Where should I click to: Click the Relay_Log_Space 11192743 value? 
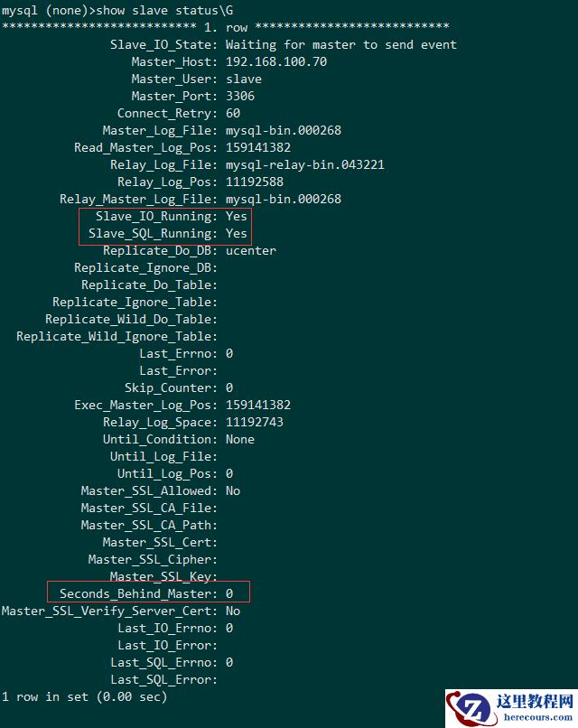255,422
